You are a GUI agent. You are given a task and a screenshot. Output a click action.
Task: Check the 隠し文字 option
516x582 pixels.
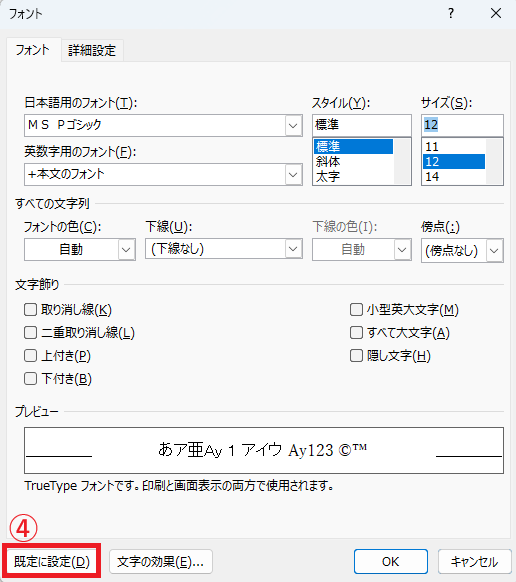(x=356, y=356)
